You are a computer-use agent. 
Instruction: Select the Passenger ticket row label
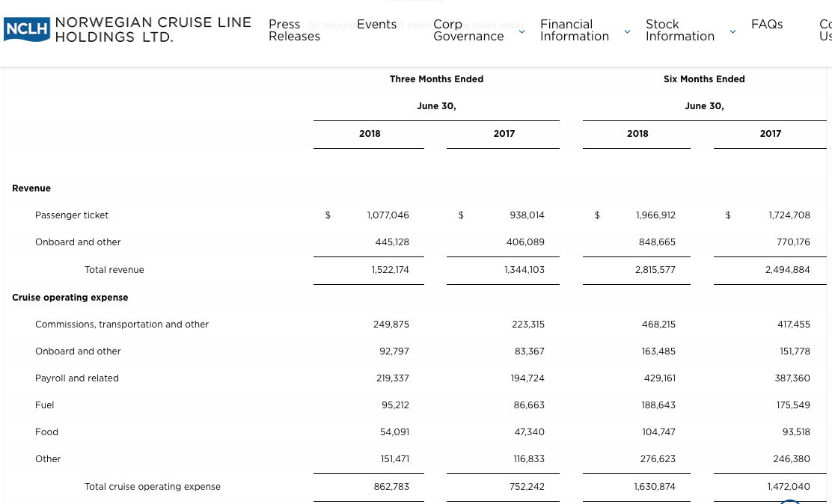72,215
